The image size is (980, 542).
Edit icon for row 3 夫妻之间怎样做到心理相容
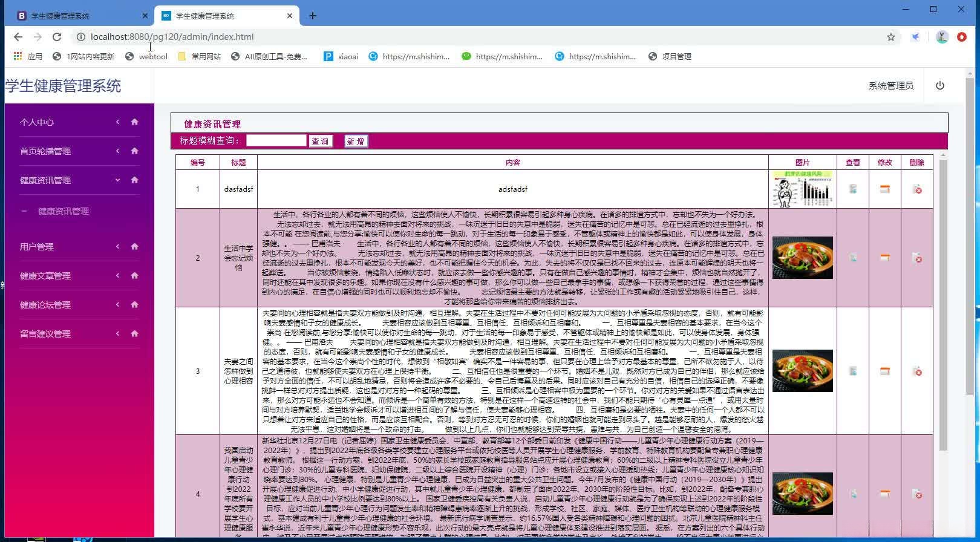885,371
